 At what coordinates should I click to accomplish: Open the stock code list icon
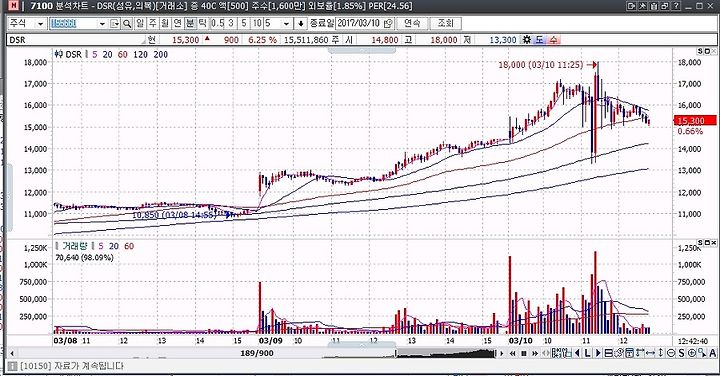(x=115, y=23)
